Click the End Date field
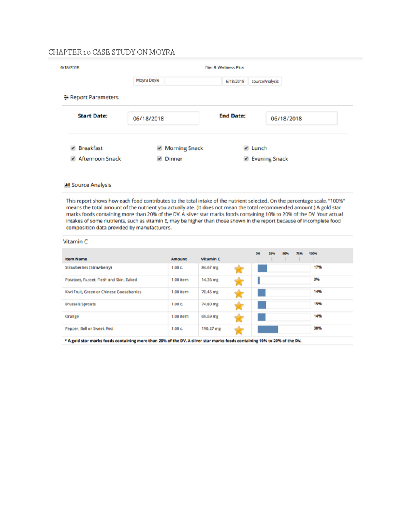Viewport: 411px width, 532px height. [x=301, y=119]
